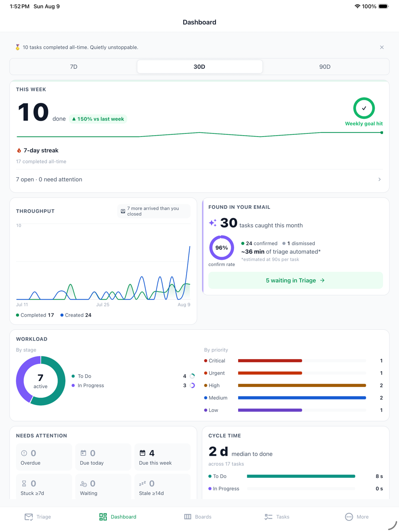
Task: Click the Stuck hourglass icon
Action: coord(24,484)
